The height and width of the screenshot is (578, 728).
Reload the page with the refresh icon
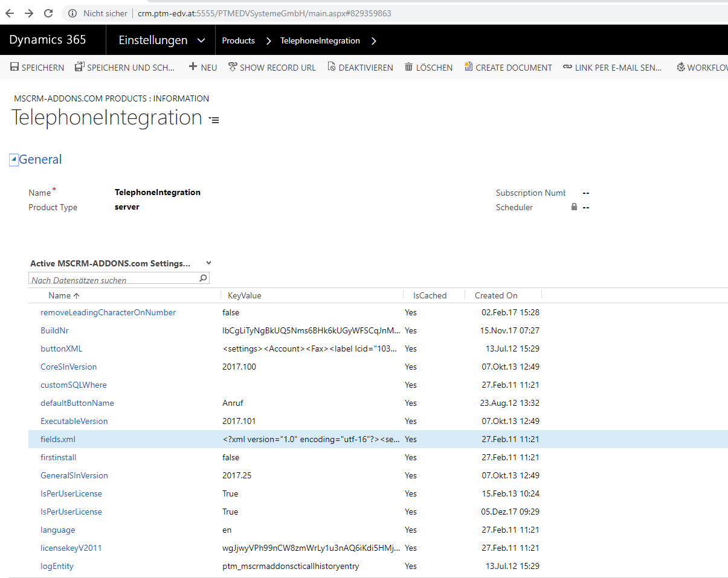pyautogui.click(x=48, y=13)
